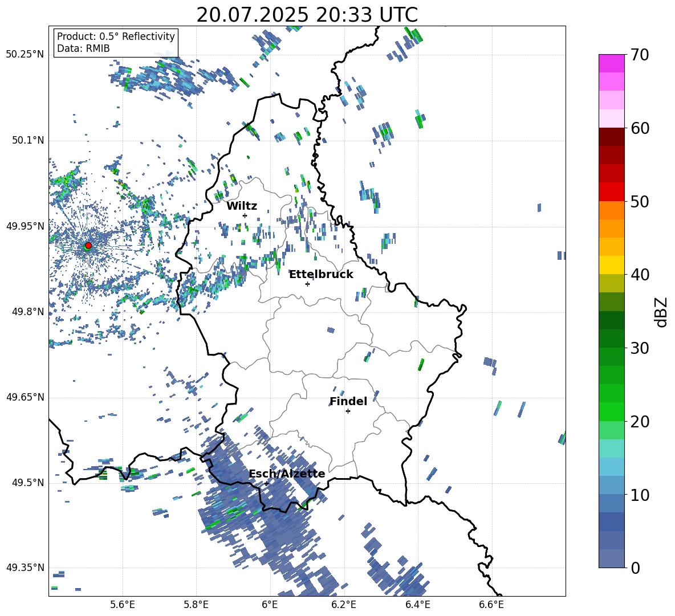Screen dimensions: 675x616
Task: Select the Esch/Alzette label
Action: [287, 474]
